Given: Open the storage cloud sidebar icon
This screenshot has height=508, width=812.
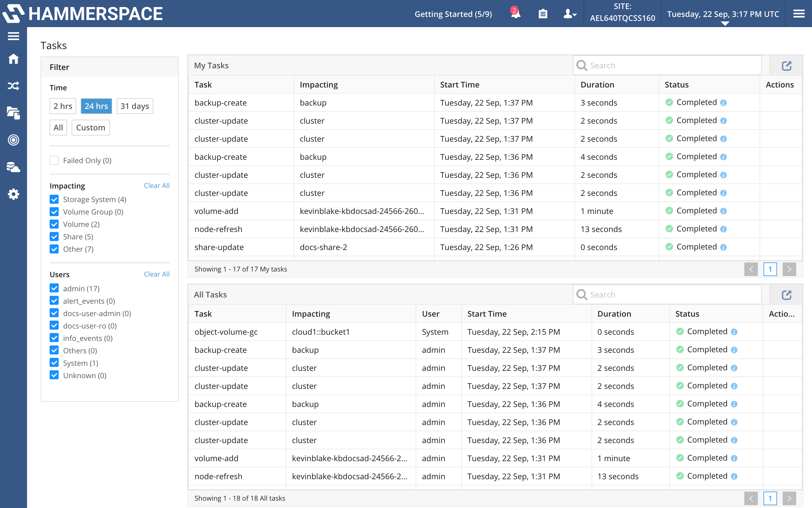Looking at the screenshot, I should click(14, 167).
